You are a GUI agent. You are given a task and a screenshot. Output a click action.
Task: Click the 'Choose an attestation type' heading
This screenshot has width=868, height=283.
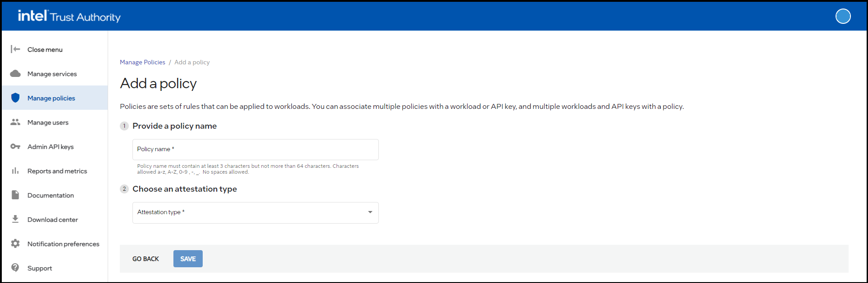coord(185,189)
